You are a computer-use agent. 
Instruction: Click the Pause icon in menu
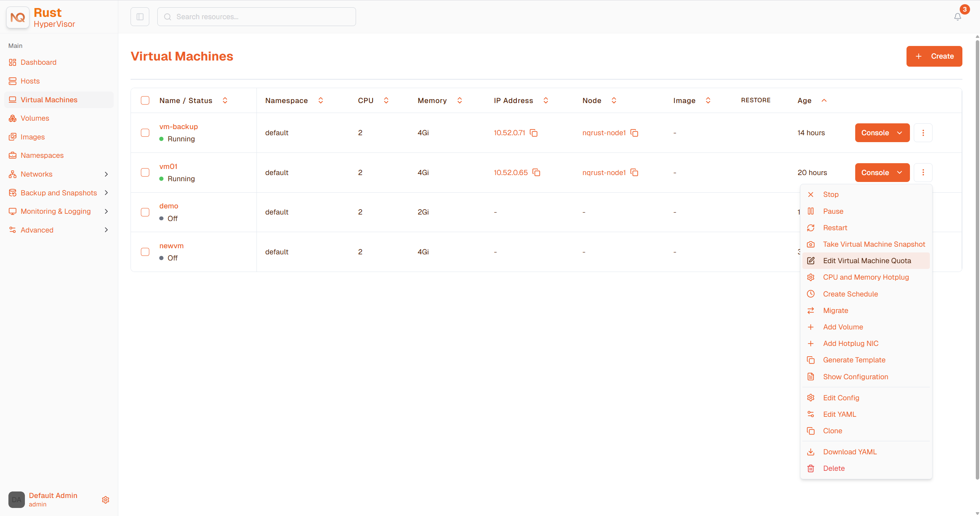pyautogui.click(x=810, y=211)
